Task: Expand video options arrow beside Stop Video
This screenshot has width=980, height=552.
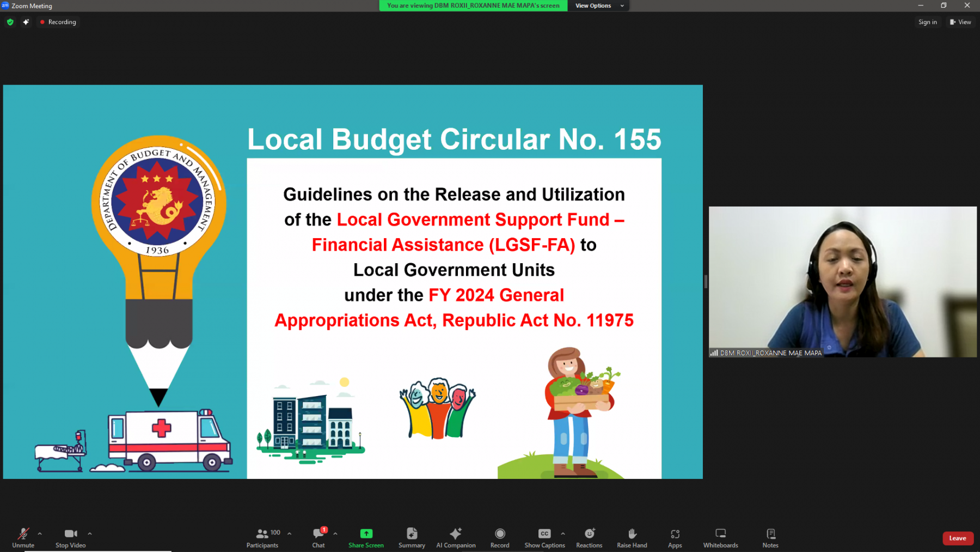Action: click(90, 533)
